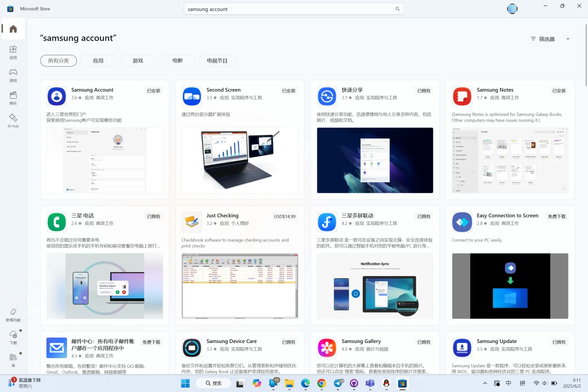The height and width of the screenshot is (392, 588).
Task: Toggle the 中 input method indicator
Action: coord(508,383)
